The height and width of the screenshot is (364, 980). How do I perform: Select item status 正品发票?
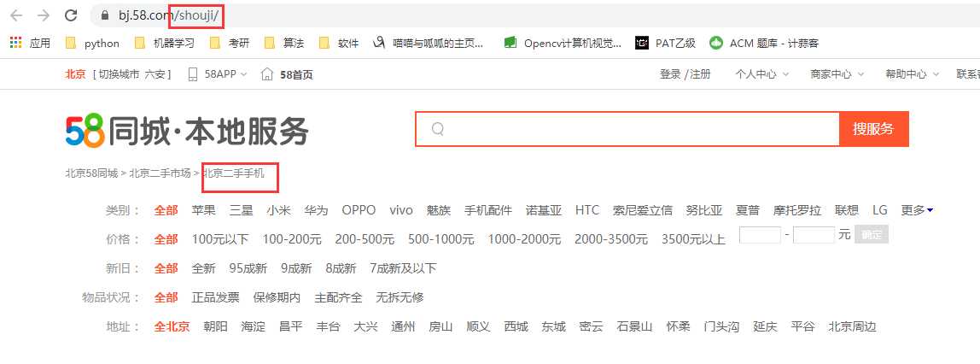point(216,297)
